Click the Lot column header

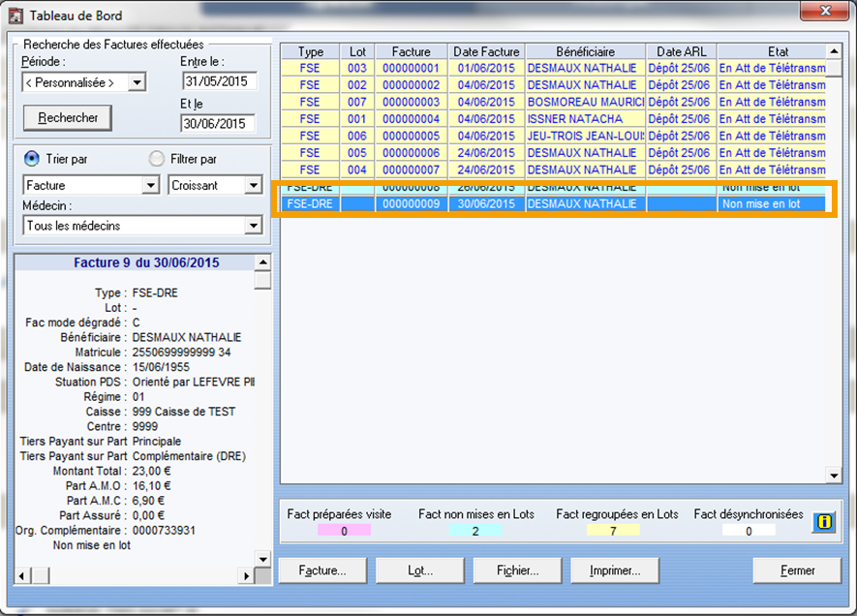click(x=357, y=52)
